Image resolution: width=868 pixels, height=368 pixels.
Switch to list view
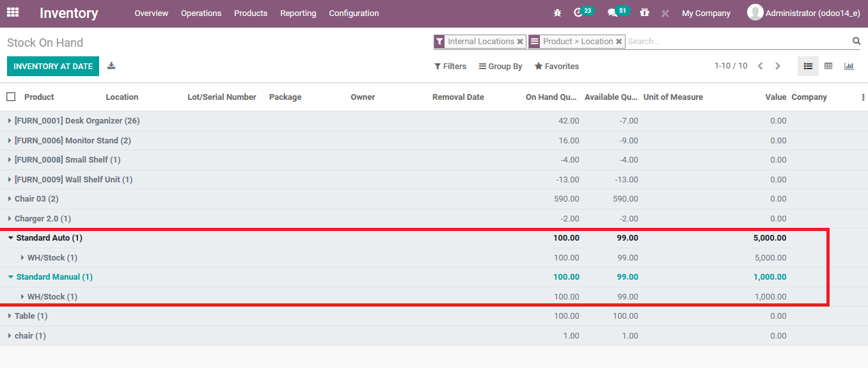tap(808, 66)
